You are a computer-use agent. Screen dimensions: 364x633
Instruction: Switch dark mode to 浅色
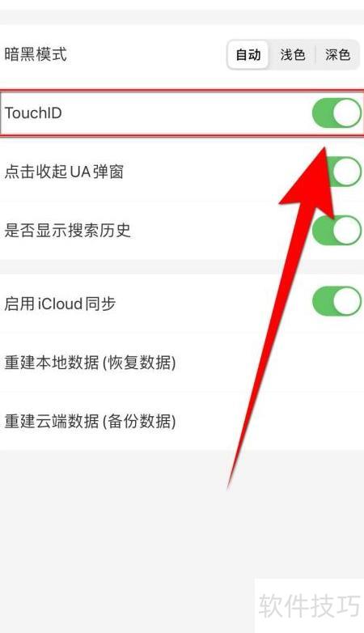pyautogui.click(x=292, y=54)
